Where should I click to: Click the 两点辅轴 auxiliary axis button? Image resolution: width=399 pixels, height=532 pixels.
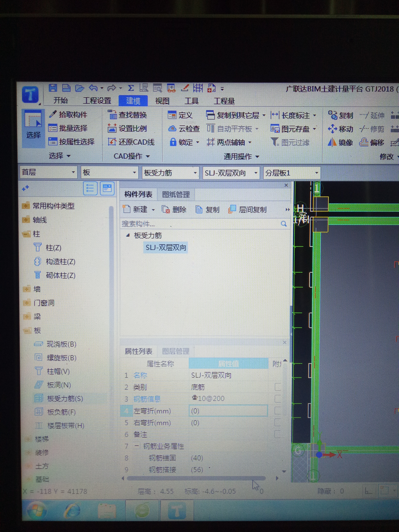(229, 142)
